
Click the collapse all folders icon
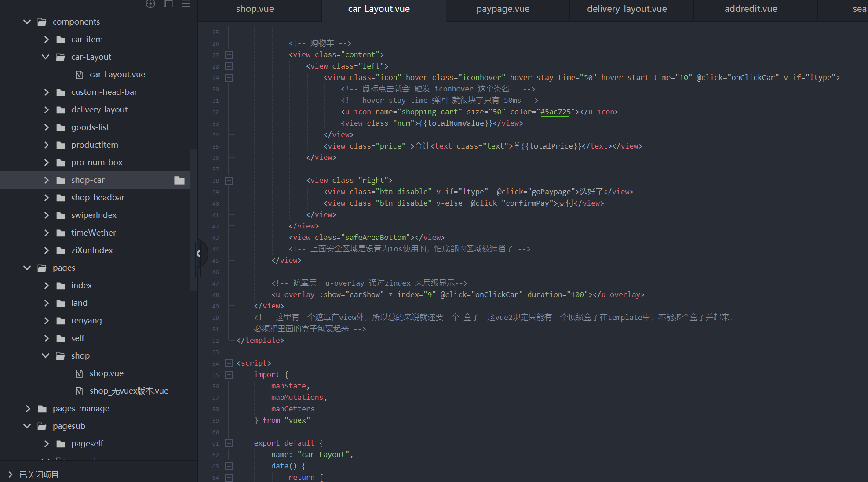[168, 4]
